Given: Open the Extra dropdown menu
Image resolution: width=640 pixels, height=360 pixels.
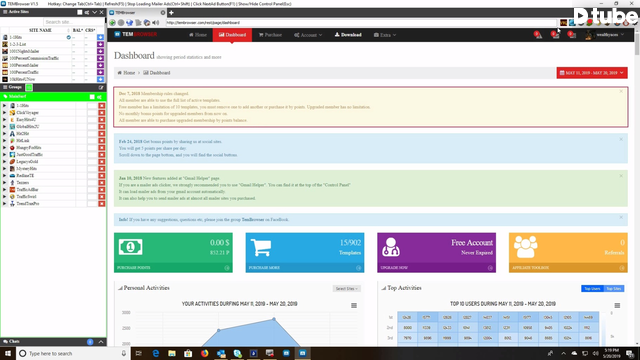Looking at the screenshot, I should [384, 35].
